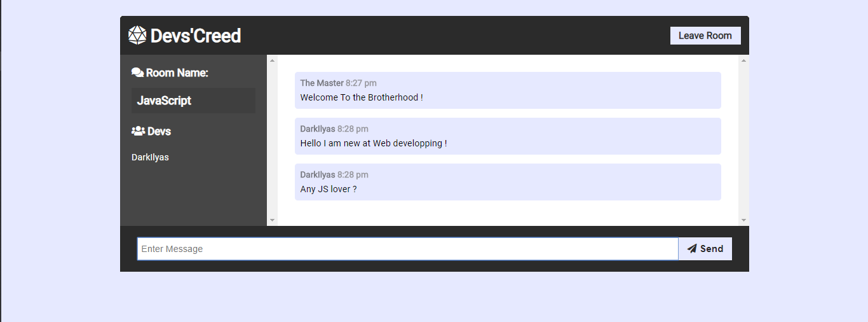Screen dimensions: 868x322
Task: Click the 'Any JS lover ?' message
Action: (x=508, y=182)
